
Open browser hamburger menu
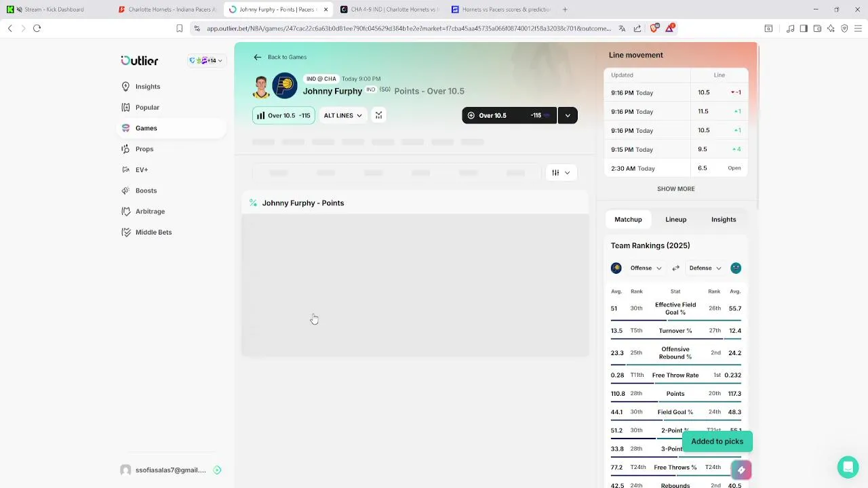(x=858, y=28)
